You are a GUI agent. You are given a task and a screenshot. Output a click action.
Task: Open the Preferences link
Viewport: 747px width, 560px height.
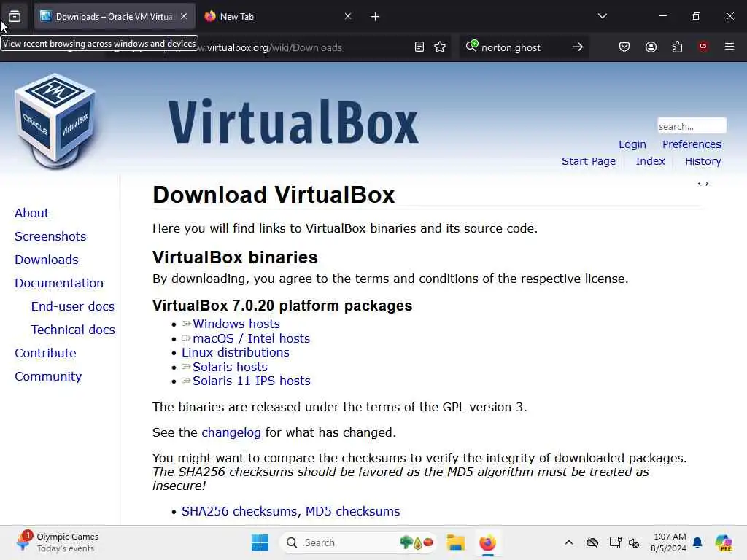pyautogui.click(x=692, y=144)
